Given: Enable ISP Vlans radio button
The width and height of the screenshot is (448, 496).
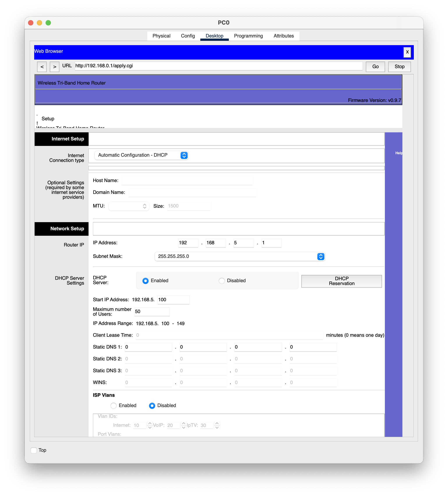Looking at the screenshot, I should [114, 406].
